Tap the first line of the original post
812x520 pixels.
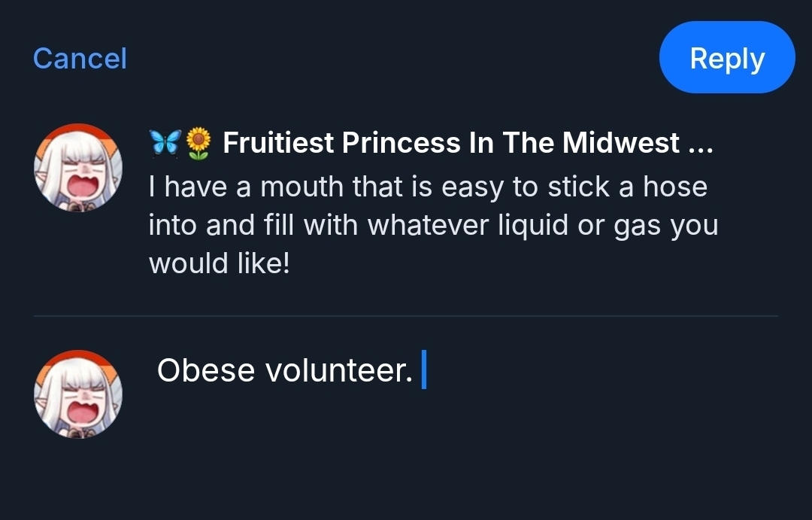point(428,187)
